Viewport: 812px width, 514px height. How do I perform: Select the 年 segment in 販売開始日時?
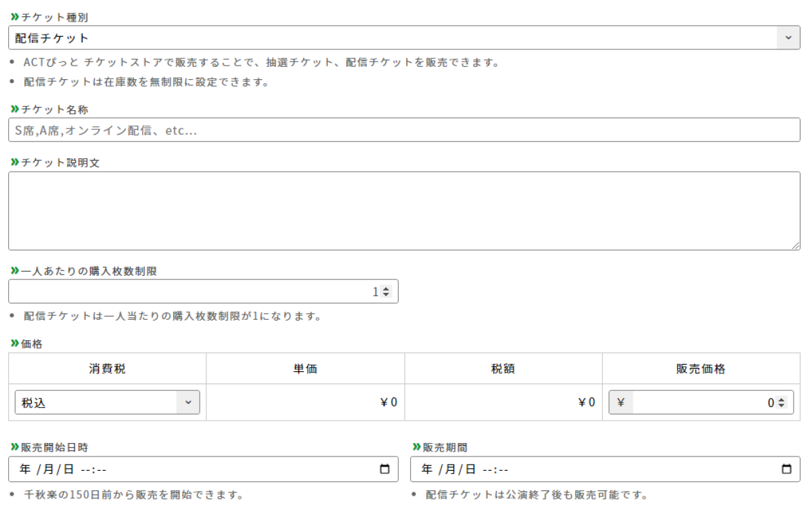pyautogui.click(x=25, y=469)
